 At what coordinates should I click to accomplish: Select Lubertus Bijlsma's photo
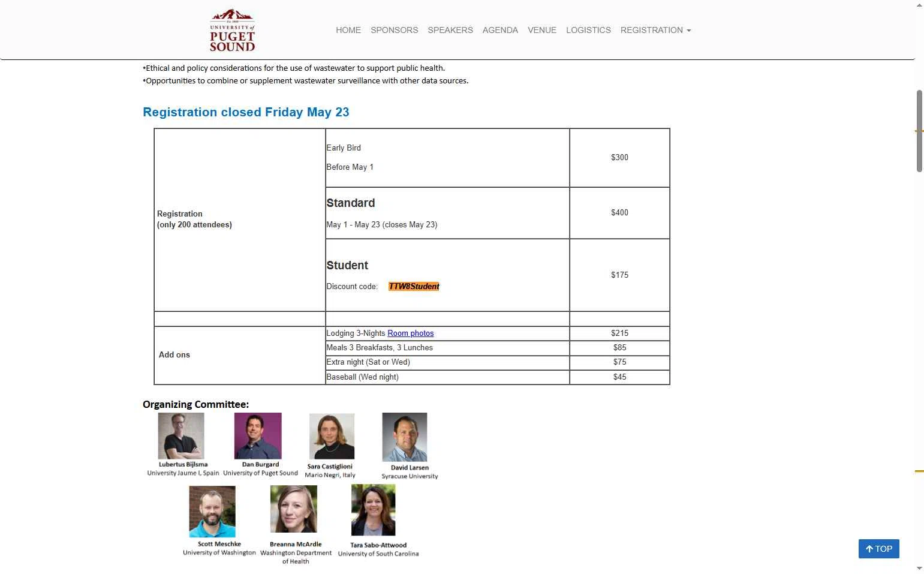[181, 436]
